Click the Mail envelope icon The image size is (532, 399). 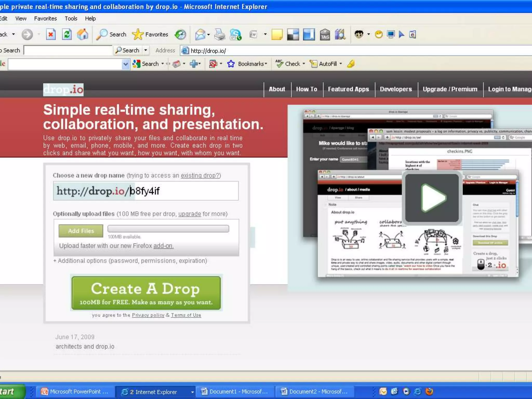tap(200, 34)
